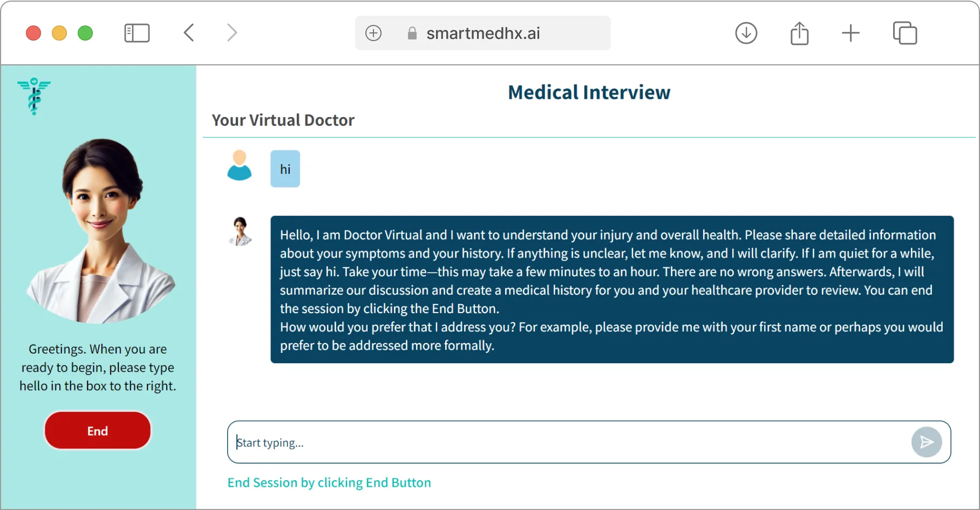Click the smartmedhx.ai address bar
980x510 pixels.
click(x=482, y=33)
